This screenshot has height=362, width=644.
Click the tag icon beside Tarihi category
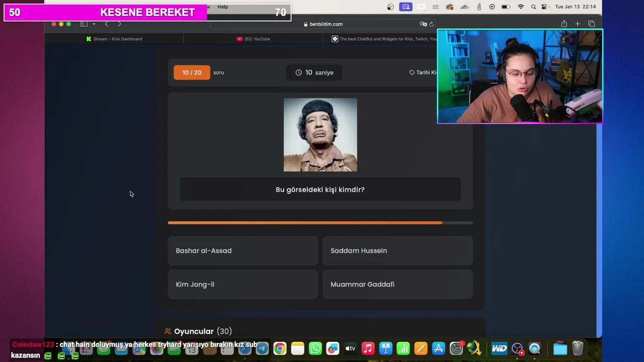tap(412, 72)
